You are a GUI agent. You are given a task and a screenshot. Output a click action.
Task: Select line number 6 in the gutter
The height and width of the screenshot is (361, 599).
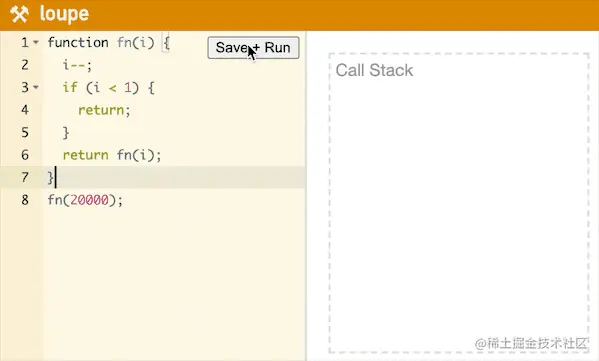25,155
